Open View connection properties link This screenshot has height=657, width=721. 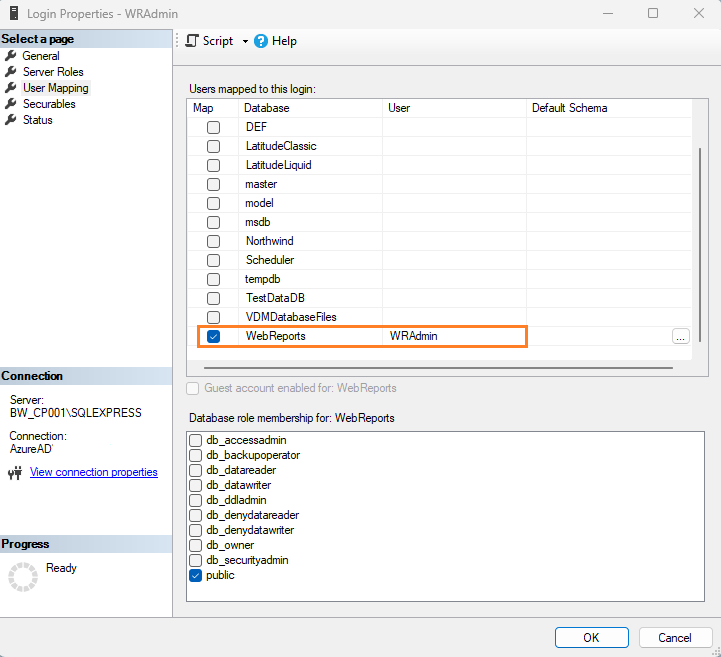point(94,472)
